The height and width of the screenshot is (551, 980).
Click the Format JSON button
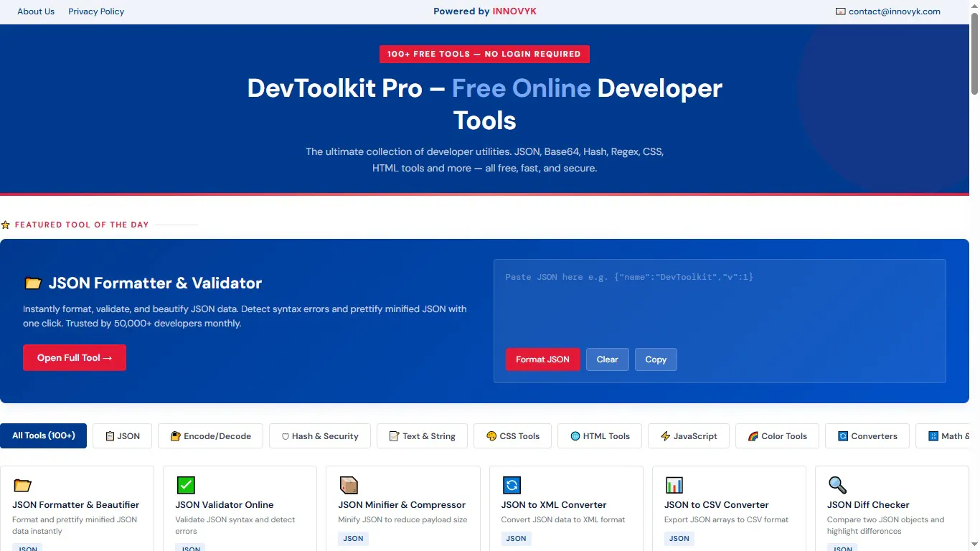543,359
